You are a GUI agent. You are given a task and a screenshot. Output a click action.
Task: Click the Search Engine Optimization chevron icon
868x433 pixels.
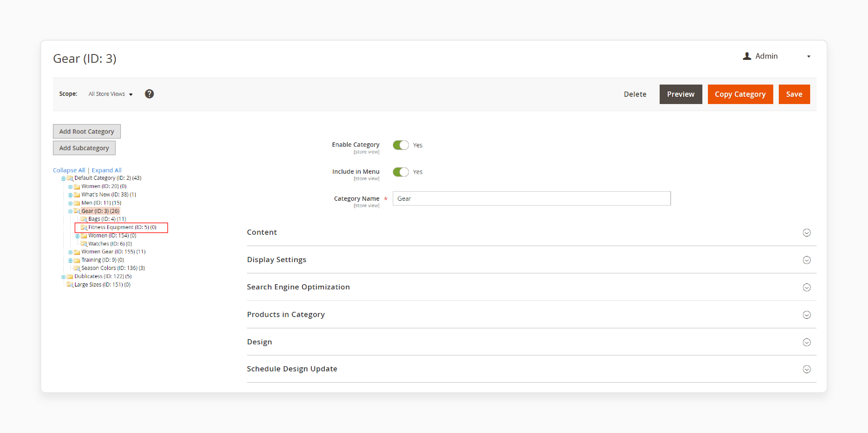[x=806, y=287]
